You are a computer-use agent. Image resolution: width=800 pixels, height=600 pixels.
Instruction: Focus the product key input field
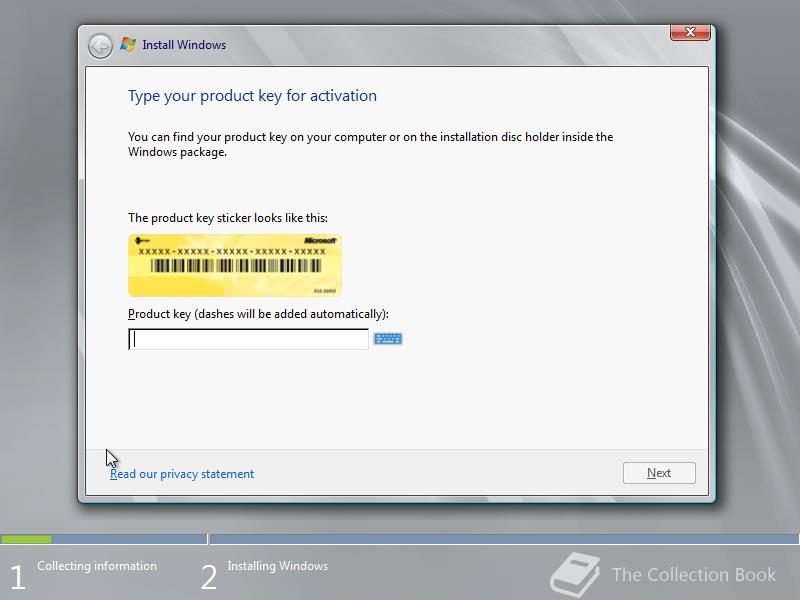coord(248,339)
